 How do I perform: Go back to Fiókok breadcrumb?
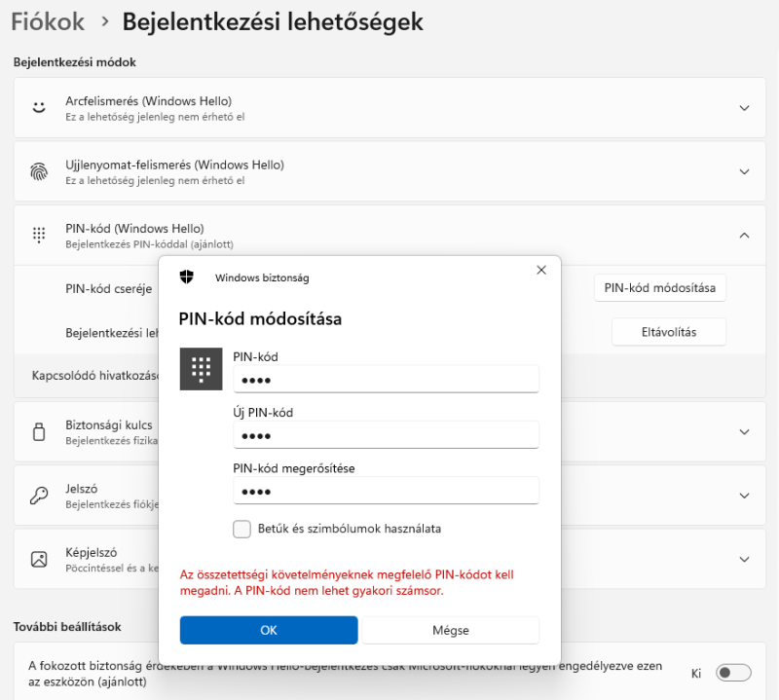point(47,21)
